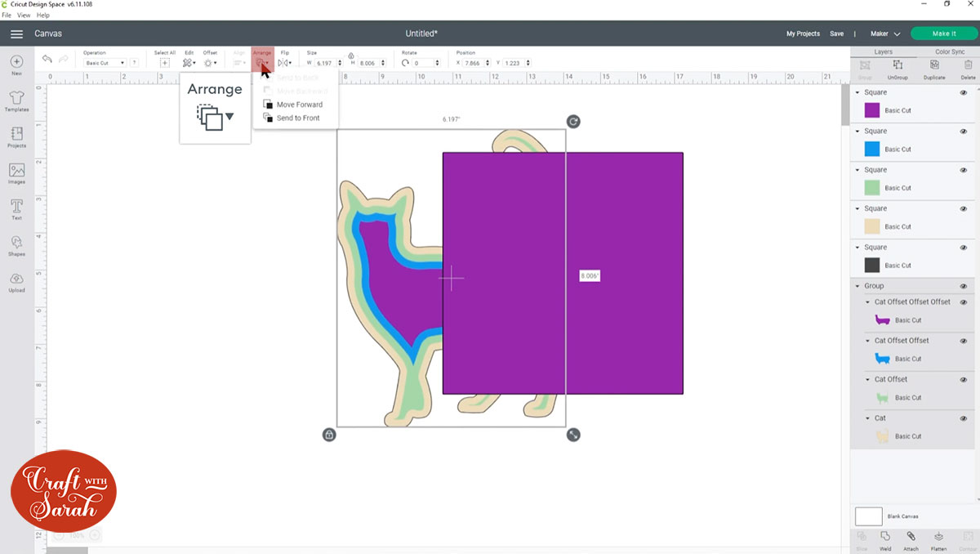This screenshot has width=980, height=554.
Task: Switch to the Layers tab
Action: click(x=884, y=51)
